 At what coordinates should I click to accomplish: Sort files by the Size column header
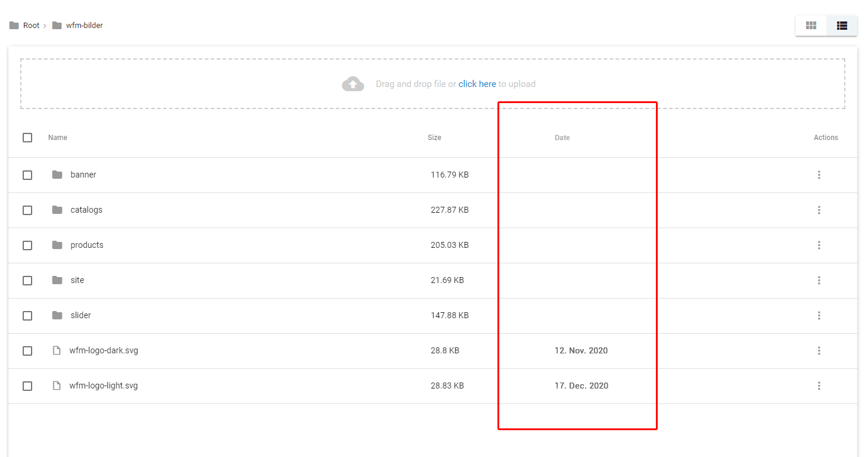[x=434, y=138]
